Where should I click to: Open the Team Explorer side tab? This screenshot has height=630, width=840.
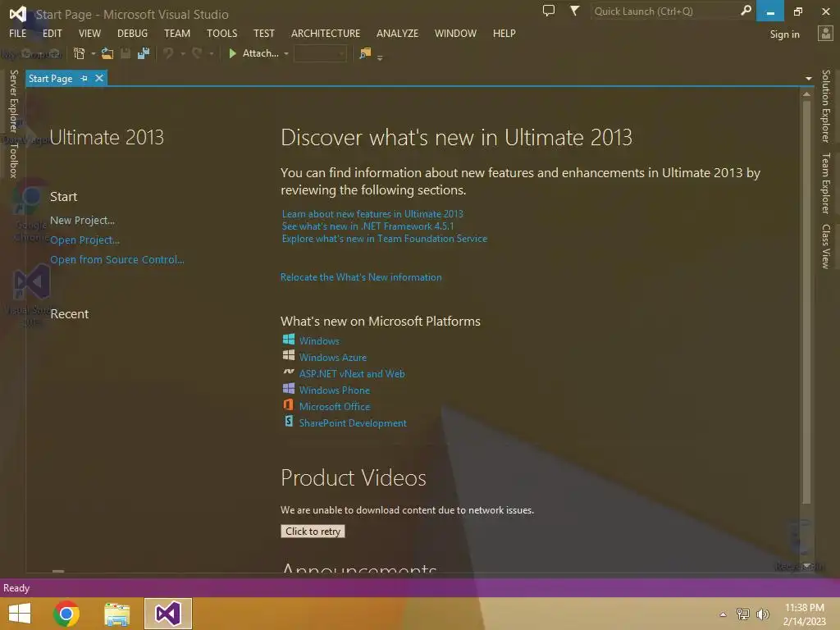825,183
